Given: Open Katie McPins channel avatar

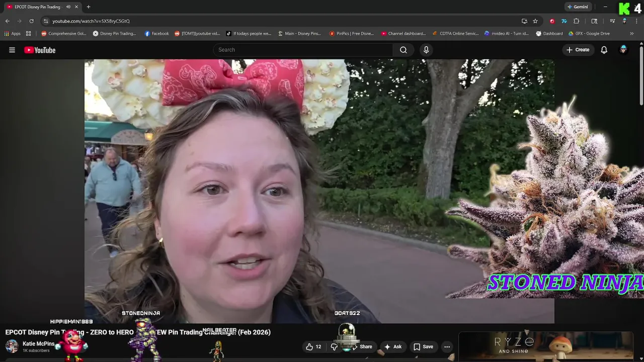Looking at the screenshot, I should pyautogui.click(x=12, y=346).
